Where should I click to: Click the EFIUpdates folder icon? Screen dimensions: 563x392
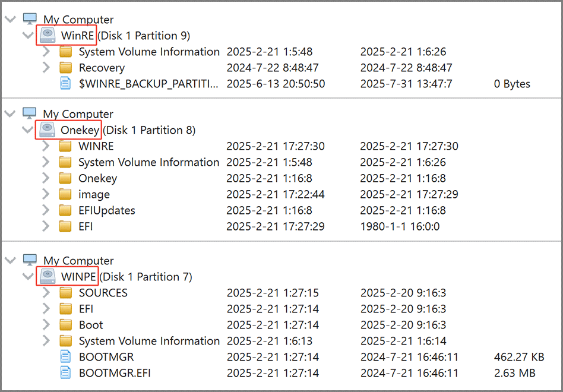coord(65,210)
